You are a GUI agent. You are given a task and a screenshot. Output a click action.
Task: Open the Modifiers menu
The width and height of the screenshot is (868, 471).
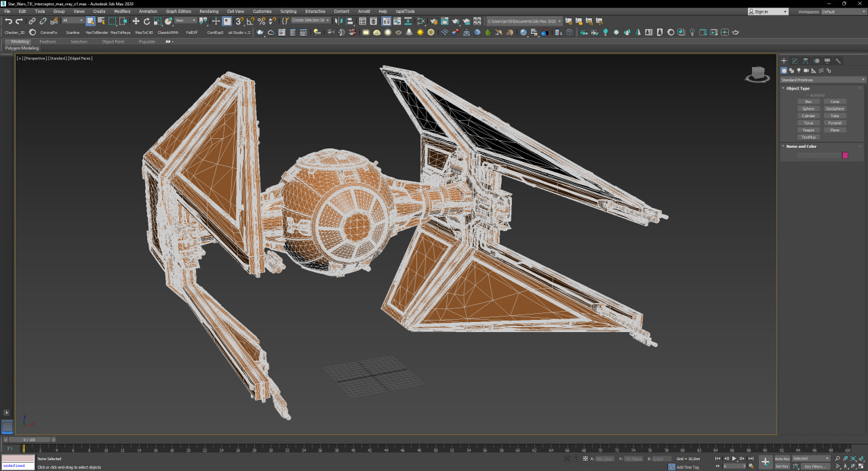click(x=122, y=12)
